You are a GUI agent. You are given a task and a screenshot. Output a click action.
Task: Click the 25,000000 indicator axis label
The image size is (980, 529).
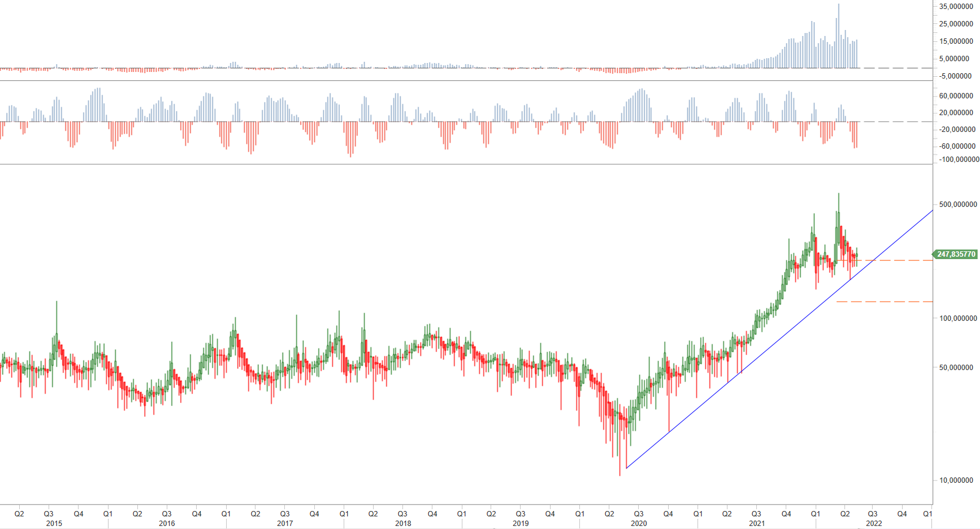point(956,24)
